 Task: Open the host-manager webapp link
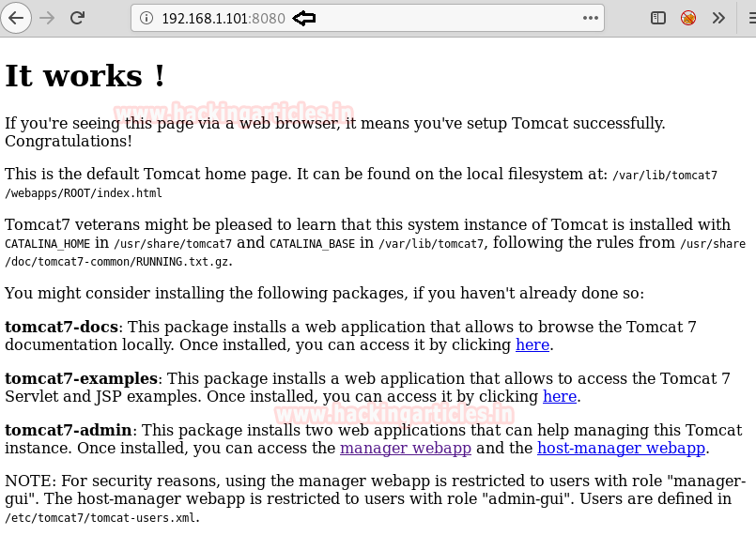621,449
